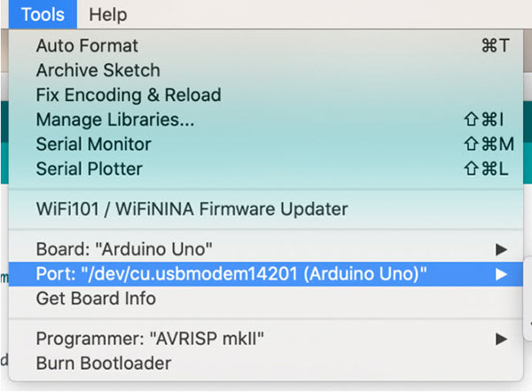532x392 pixels.
Task: Click the ⇧⌘M shortcut beside Serial Monitor
Action: click(489, 144)
